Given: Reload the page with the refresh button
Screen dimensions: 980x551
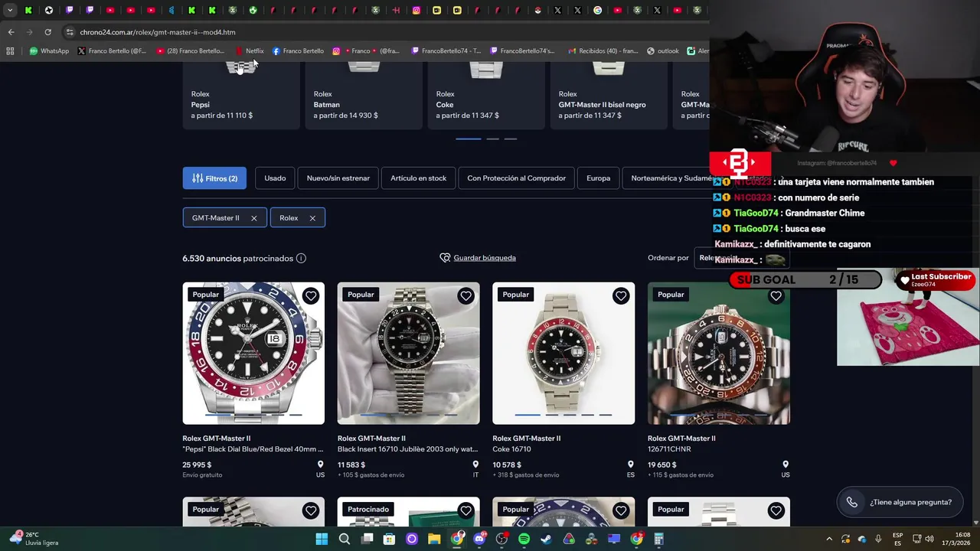Looking at the screenshot, I should (47, 32).
